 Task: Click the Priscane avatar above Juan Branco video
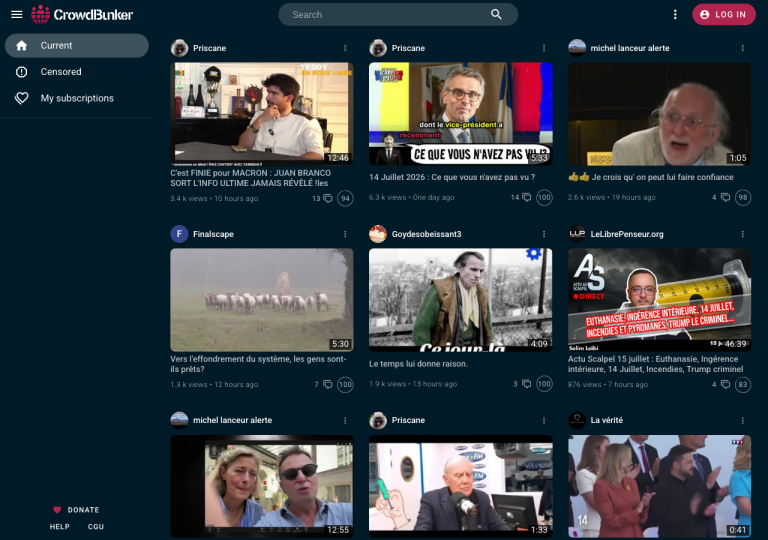tap(179, 48)
